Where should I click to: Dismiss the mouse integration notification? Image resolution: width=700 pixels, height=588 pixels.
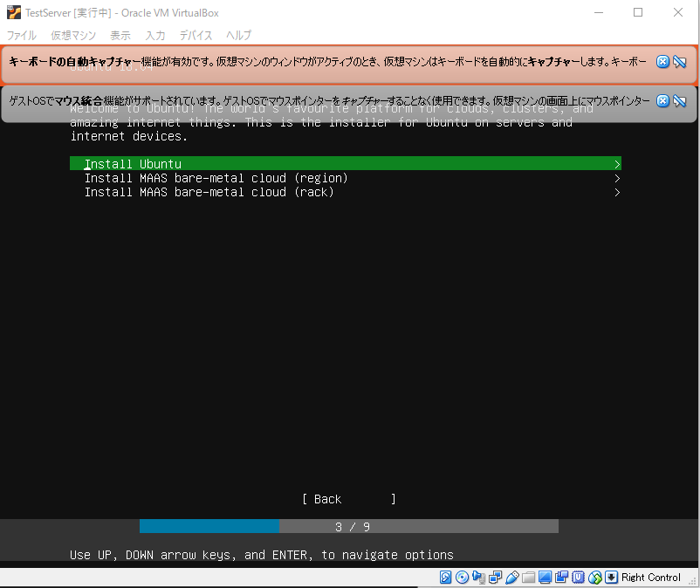[662, 101]
